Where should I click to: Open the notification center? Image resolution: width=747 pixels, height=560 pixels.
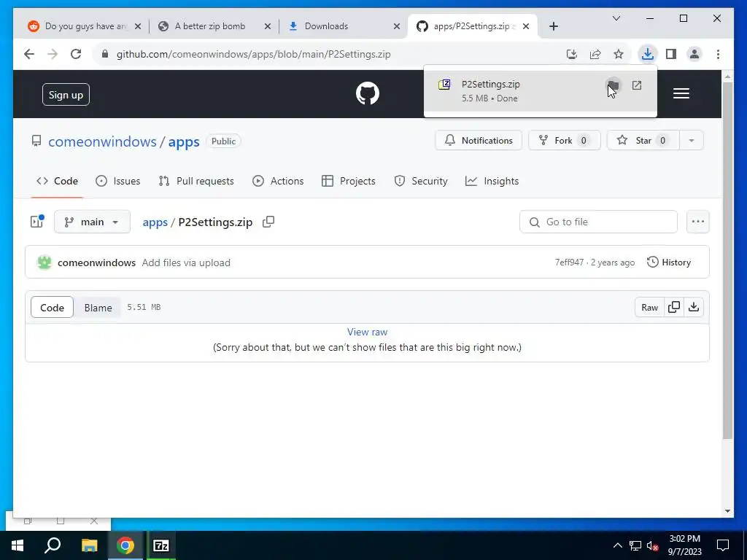(x=723, y=545)
